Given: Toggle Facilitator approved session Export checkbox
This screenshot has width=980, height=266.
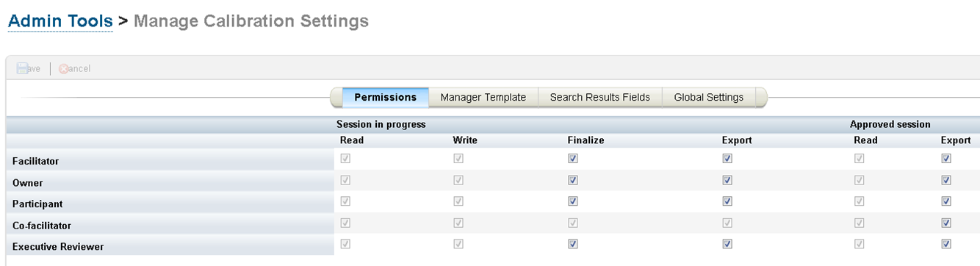Looking at the screenshot, I should pos(945,158).
